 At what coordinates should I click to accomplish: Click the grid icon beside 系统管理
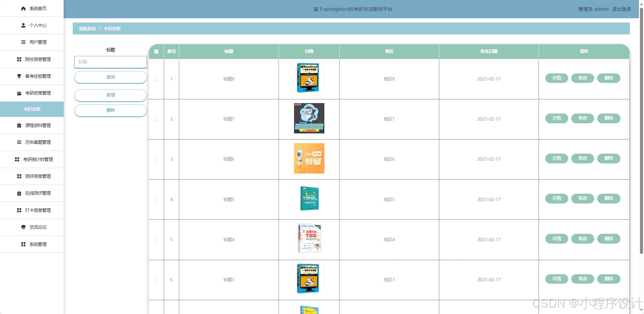pos(23,244)
